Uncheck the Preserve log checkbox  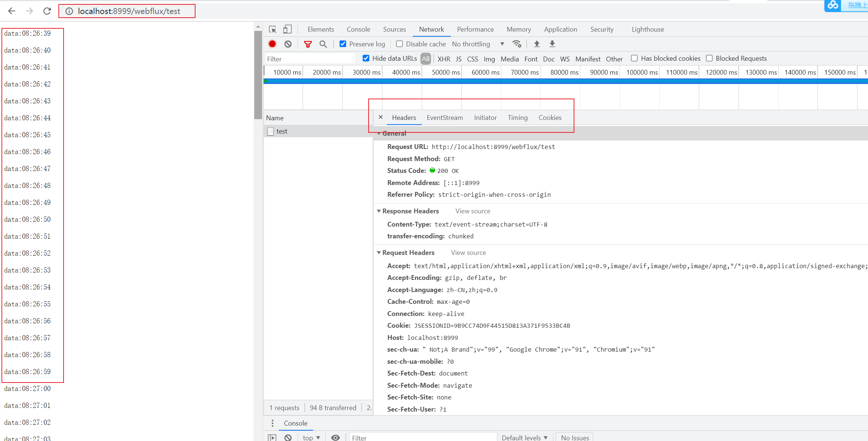[343, 44]
